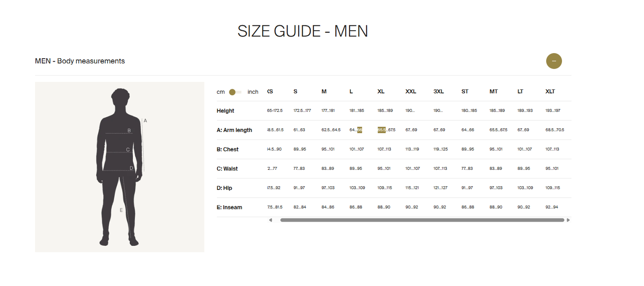Click the table's left scroll arrow
The width and height of the screenshot is (644, 286).
[x=270, y=220]
